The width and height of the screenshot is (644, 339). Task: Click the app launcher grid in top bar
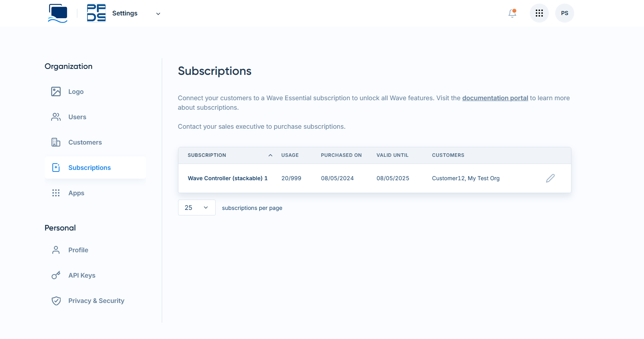[x=539, y=13]
